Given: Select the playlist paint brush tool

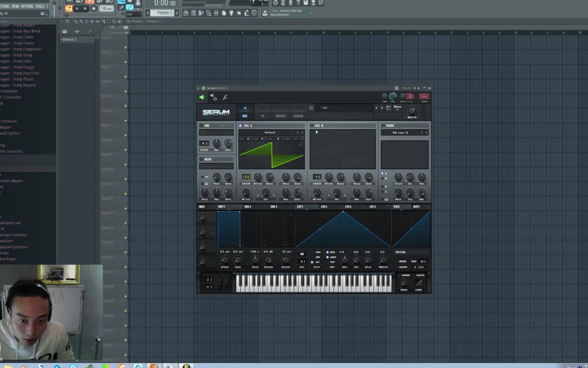Looking at the screenshot, I should [81, 21].
